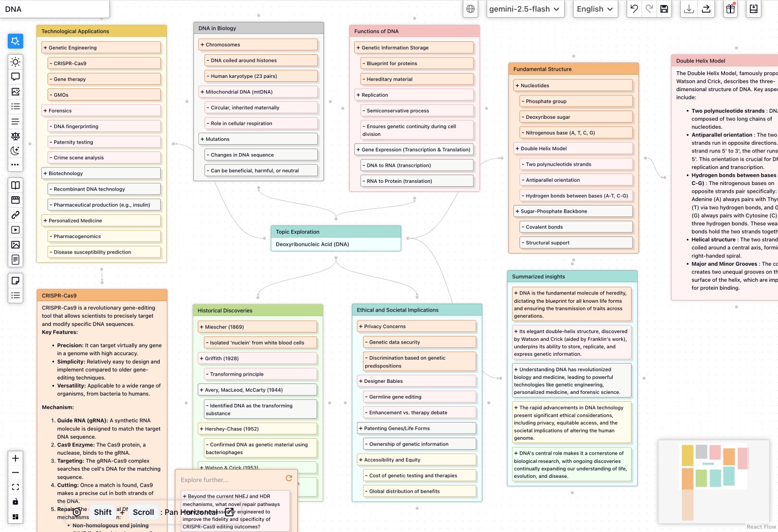Open the gemini-2.5-flash model dropdown
The image size is (778, 532).
pyautogui.click(x=524, y=9)
